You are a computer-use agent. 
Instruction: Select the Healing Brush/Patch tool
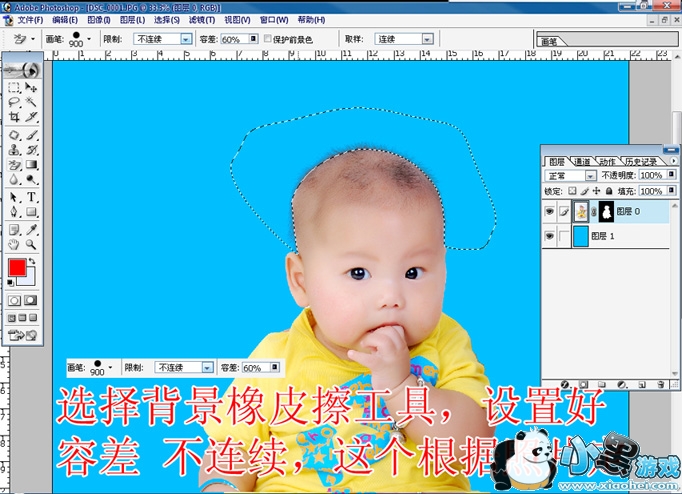pos(14,135)
